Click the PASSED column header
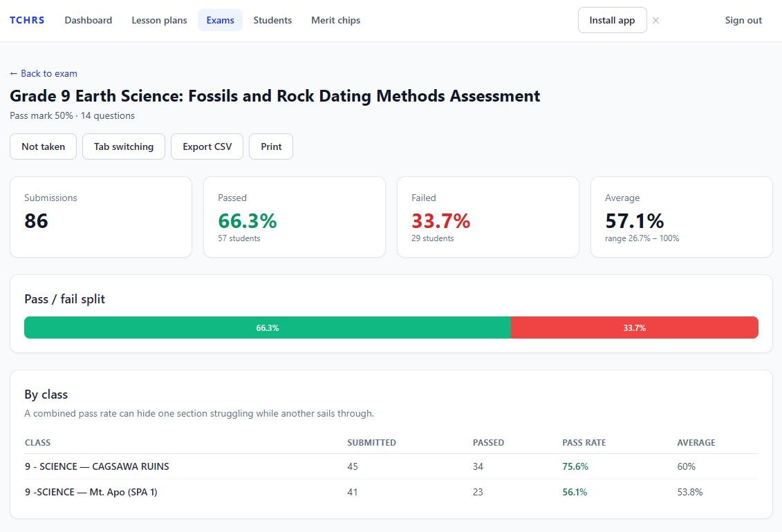Image resolution: width=782 pixels, height=532 pixels. [x=488, y=442]
